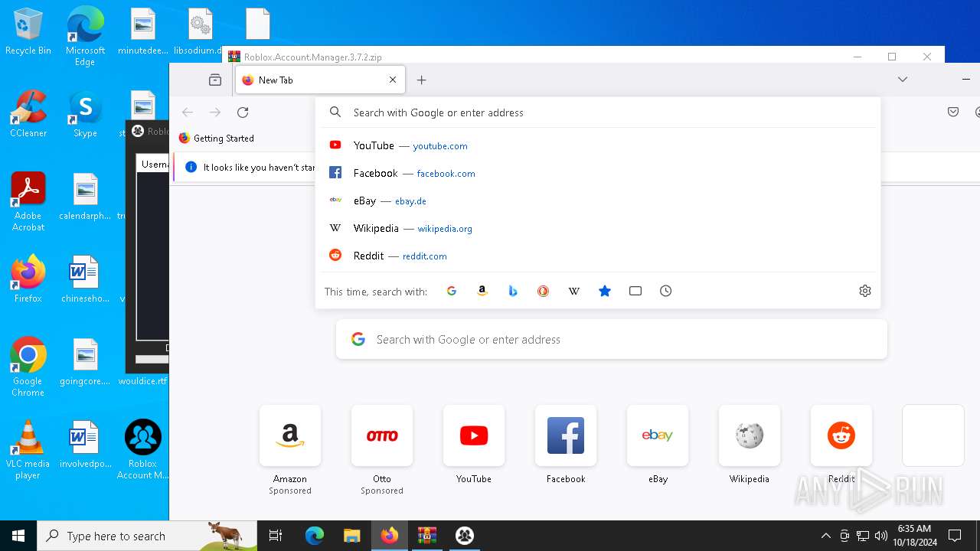Choose Reddit suggestion reddit.com
This screenshot has height=551, width=980.
(x=597, y=256)
